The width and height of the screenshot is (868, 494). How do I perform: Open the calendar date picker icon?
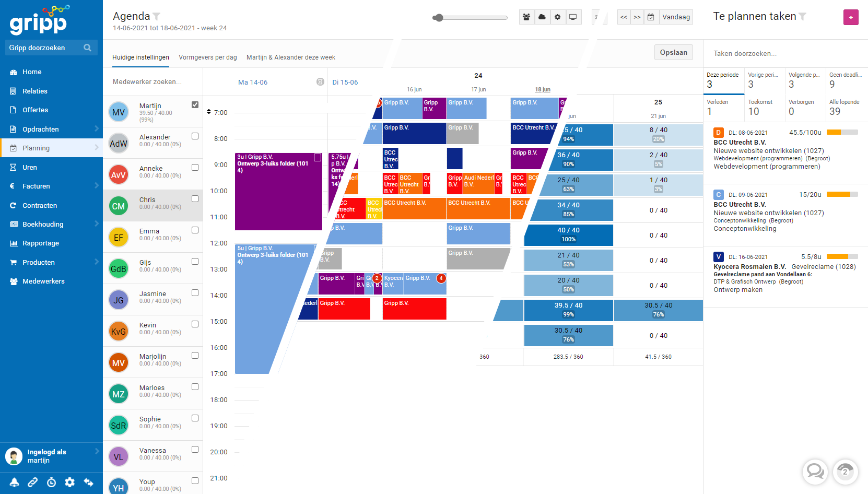[x=651, y=17]
